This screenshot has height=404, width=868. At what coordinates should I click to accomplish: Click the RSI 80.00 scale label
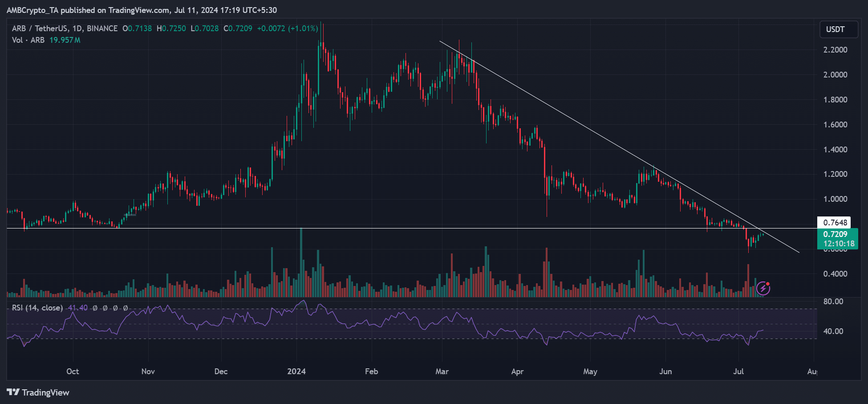click(x=833, y=302)
